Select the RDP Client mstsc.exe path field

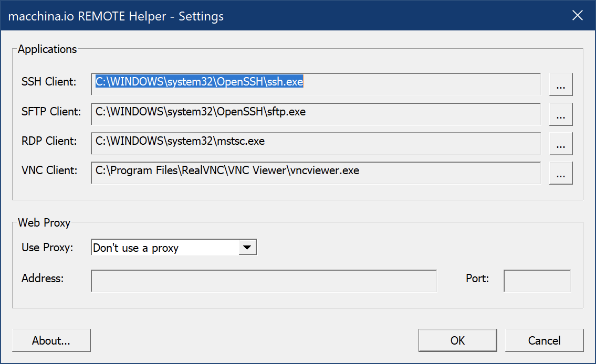click(316, 144)
